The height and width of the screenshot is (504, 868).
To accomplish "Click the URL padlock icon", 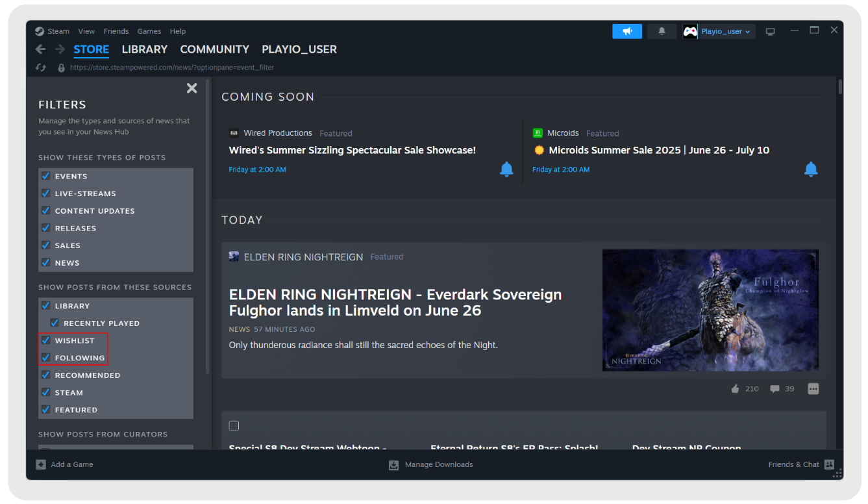I will tap(61, 68).
